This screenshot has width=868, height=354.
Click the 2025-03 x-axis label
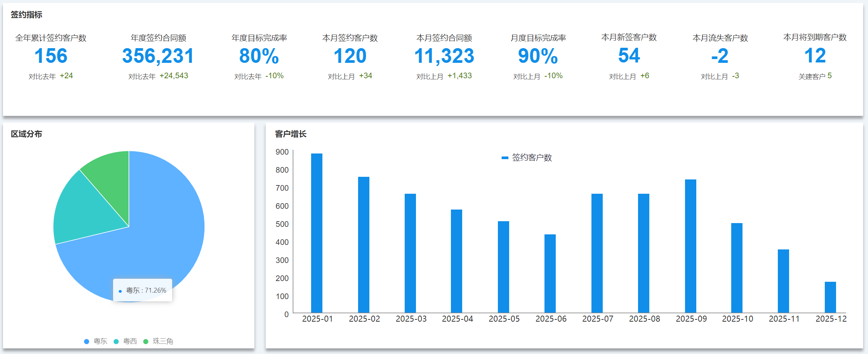point(411,319)
